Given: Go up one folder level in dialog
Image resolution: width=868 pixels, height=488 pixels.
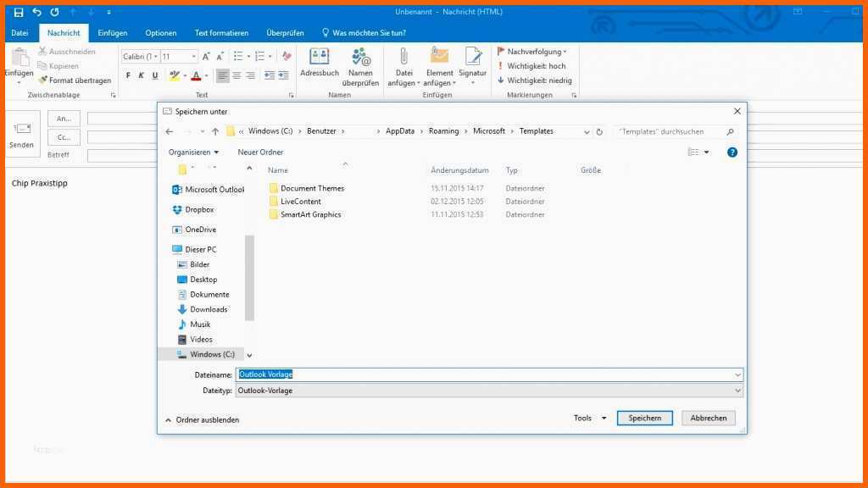Looking at the screenshot, I should click(215, 131).
